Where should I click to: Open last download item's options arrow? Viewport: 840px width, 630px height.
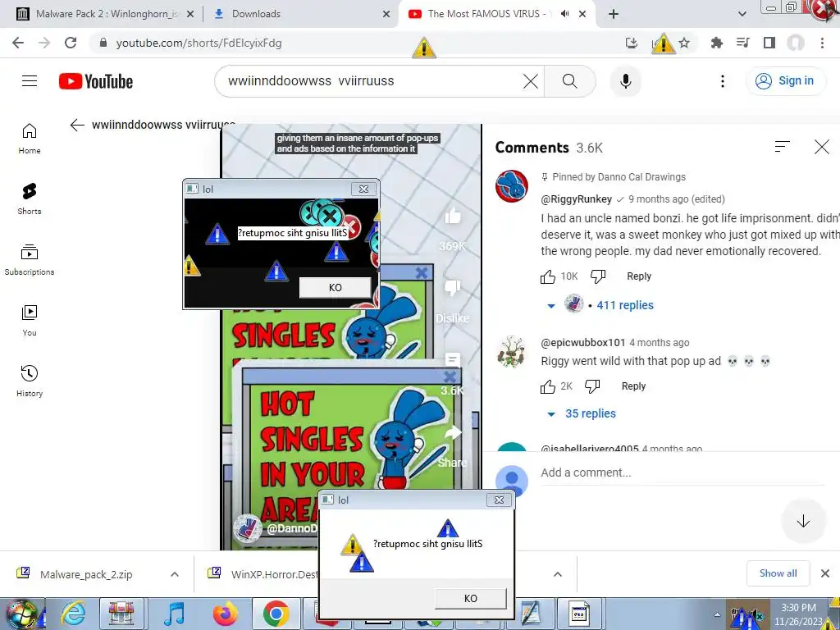pos(558,574)
